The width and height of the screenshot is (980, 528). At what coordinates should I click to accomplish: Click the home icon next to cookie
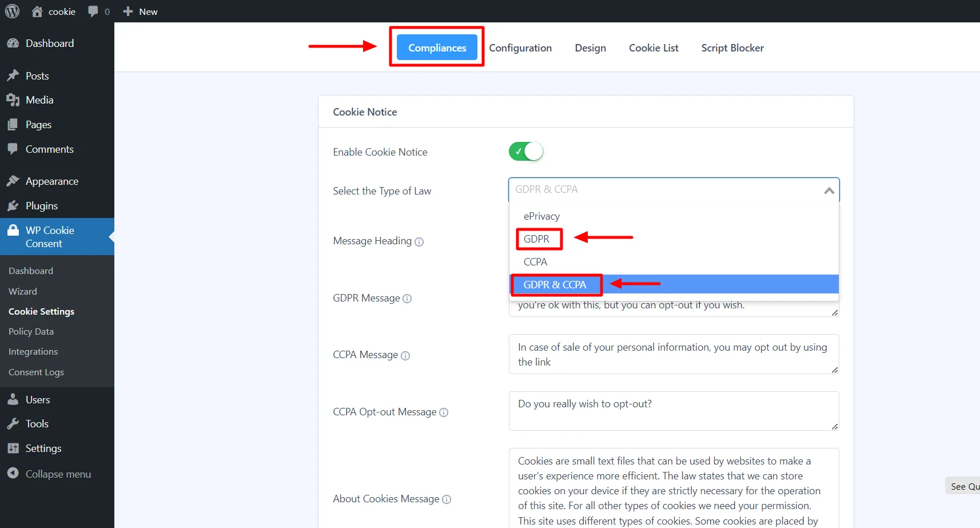click(x=37, y=11)
